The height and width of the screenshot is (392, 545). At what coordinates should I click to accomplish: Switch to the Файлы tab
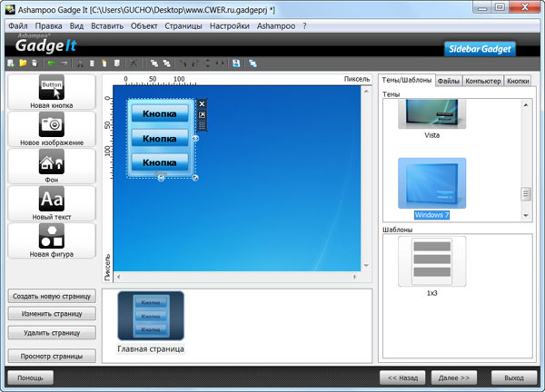(449, 81)
